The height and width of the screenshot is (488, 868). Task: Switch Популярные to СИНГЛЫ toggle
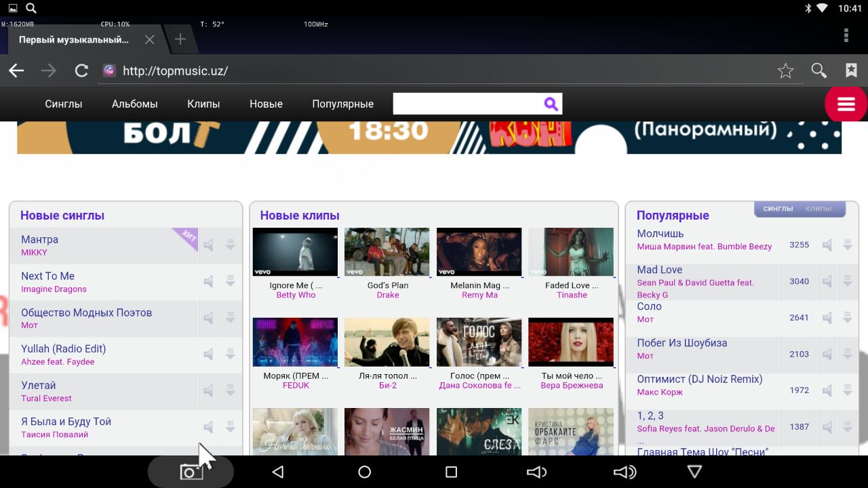coord(778,209)
